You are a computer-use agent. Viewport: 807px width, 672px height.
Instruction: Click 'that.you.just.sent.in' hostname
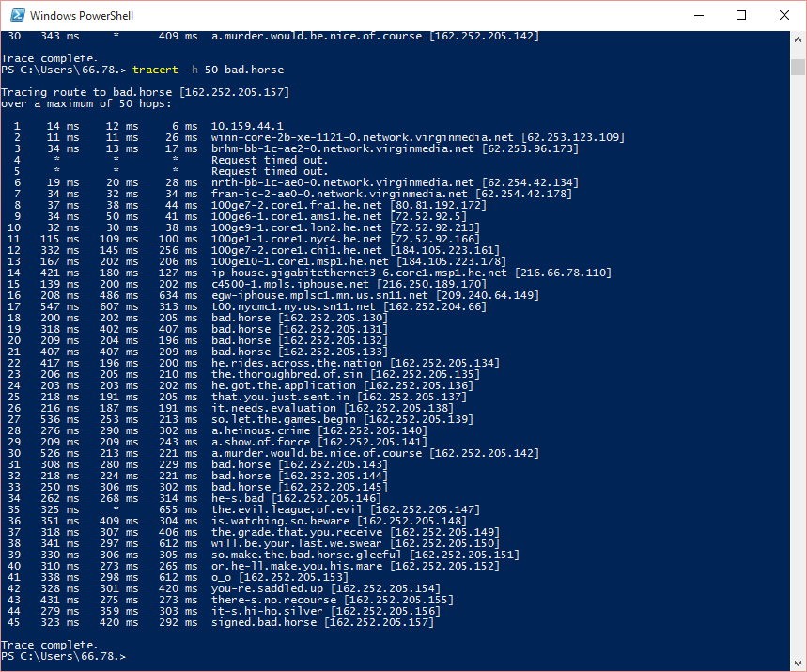(x=280, y=399)
